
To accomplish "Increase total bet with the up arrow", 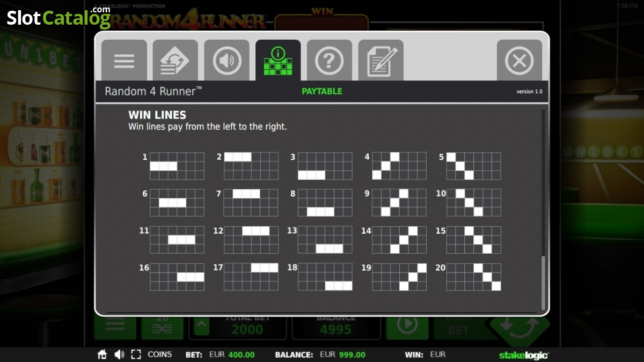I will 202,326.
